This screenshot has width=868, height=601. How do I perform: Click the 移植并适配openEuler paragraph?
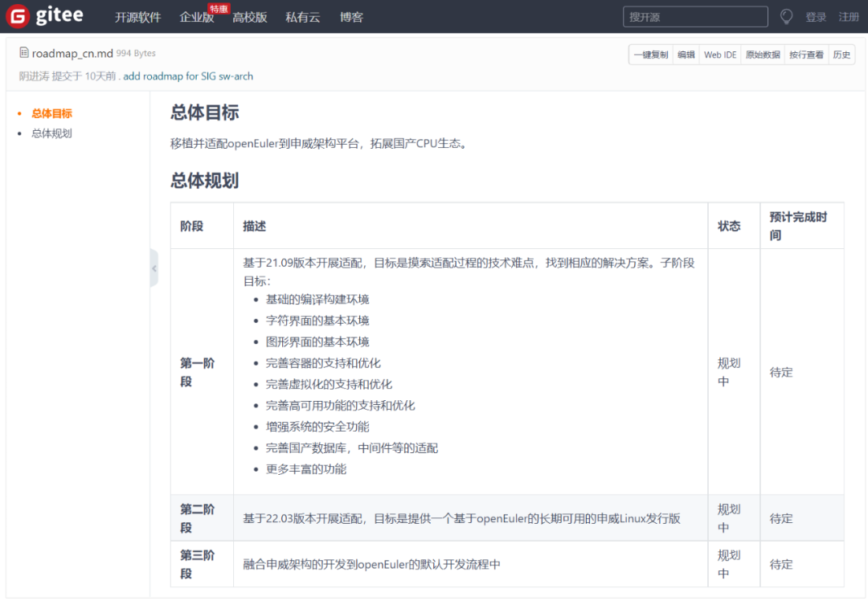tap(319, 143)
